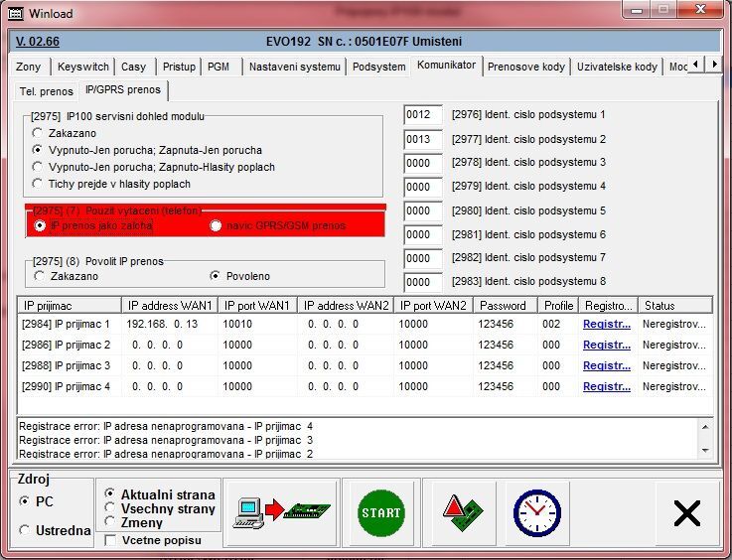Click the black X close icon at the bottom
Image resolution: width=732 pixels, height=560 pixels.
(x=686, y=512)
